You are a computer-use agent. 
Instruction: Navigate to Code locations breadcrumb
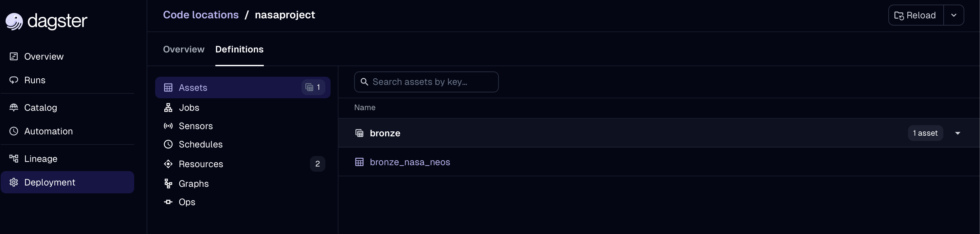point(201,15)
